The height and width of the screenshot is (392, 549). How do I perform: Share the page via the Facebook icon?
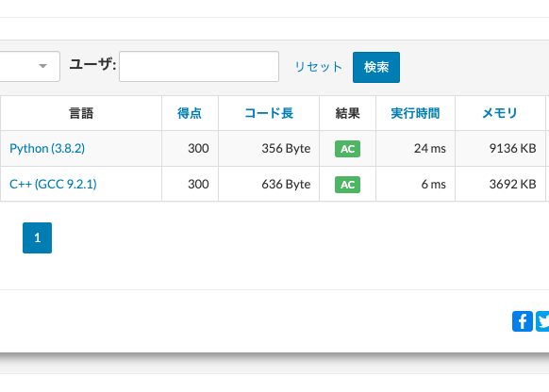[522, 321]
